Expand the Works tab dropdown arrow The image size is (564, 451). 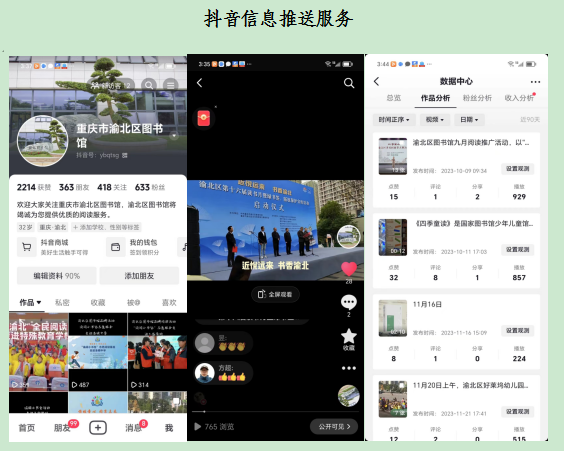[39, 302]
